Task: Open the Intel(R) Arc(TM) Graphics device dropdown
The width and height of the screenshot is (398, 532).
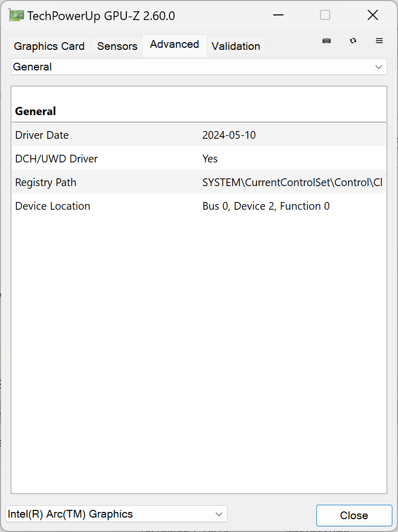Action: (117, 514)
